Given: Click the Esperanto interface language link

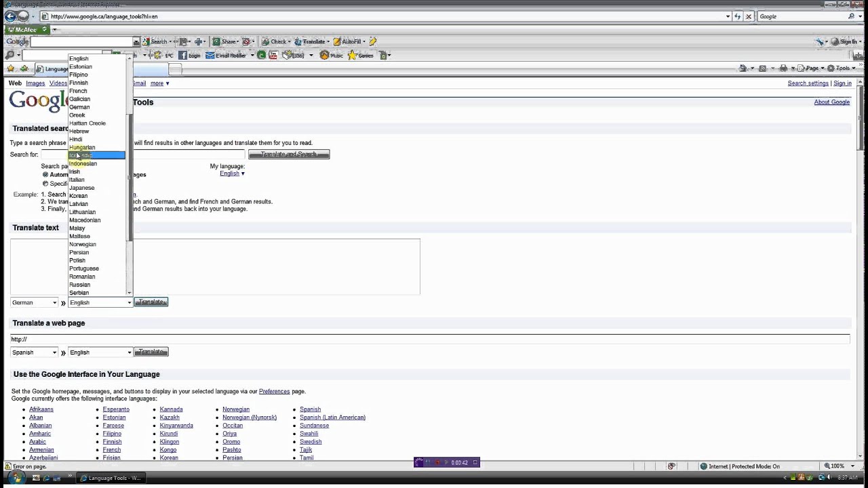Looking at the screenshot, I should click(x=116, y=409).
